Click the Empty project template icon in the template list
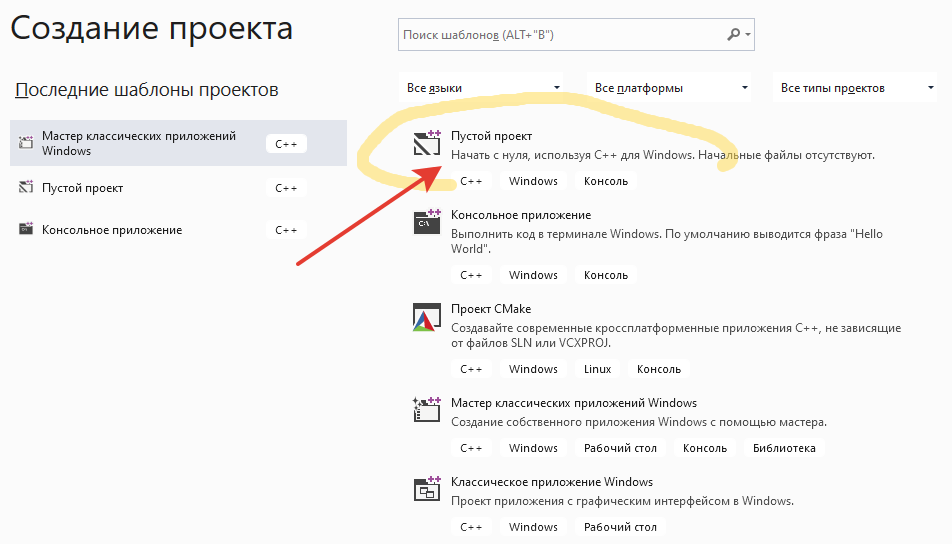 [427, 143]
